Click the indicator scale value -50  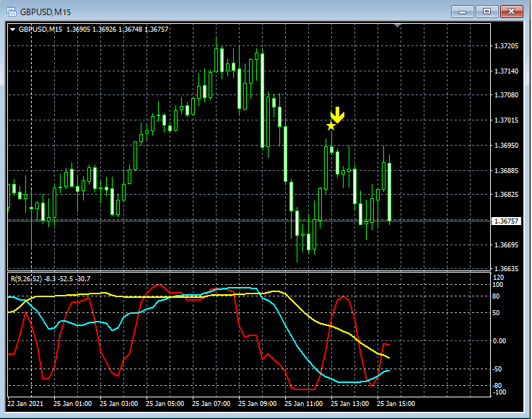(497, 369)
